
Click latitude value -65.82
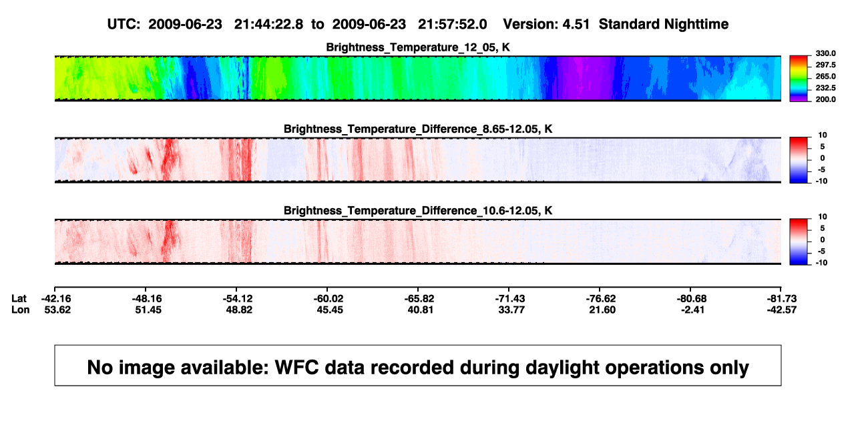(x=419, y=298)
